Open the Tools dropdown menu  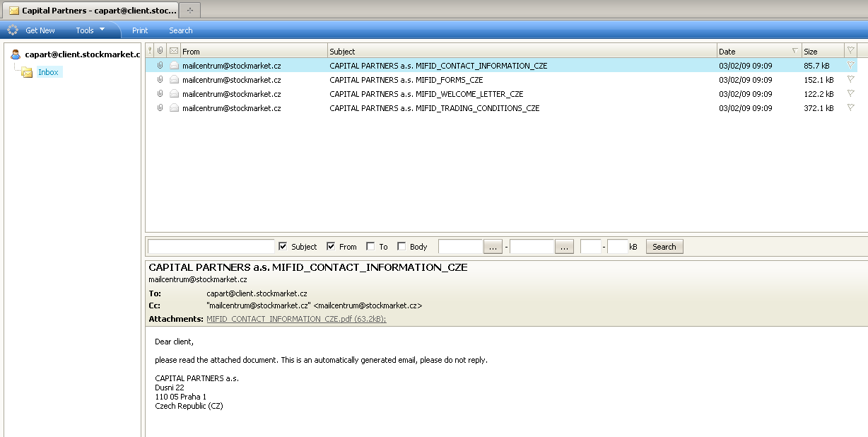pos(90,30)
